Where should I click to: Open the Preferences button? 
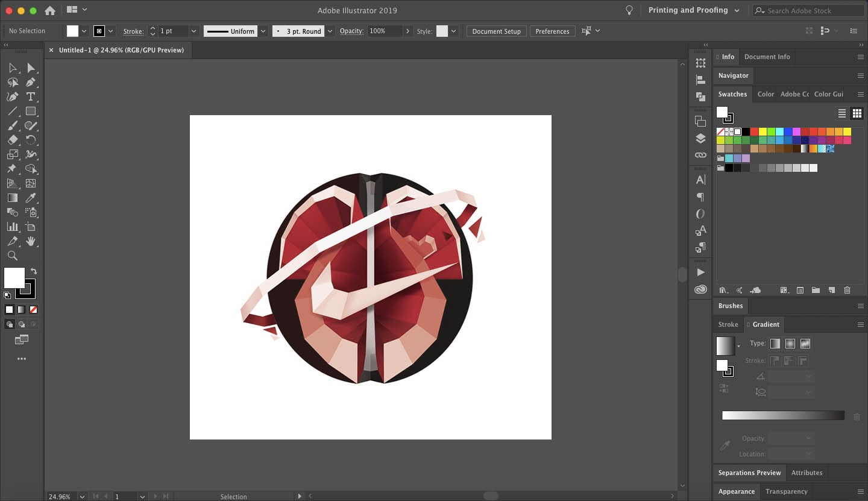click(x=552, y=31)
